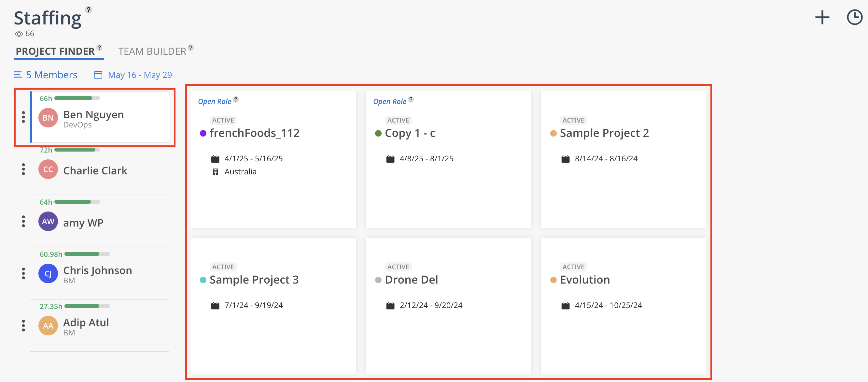Select the Adip Atul name
868x382 pixels.
tap(86, 323)
